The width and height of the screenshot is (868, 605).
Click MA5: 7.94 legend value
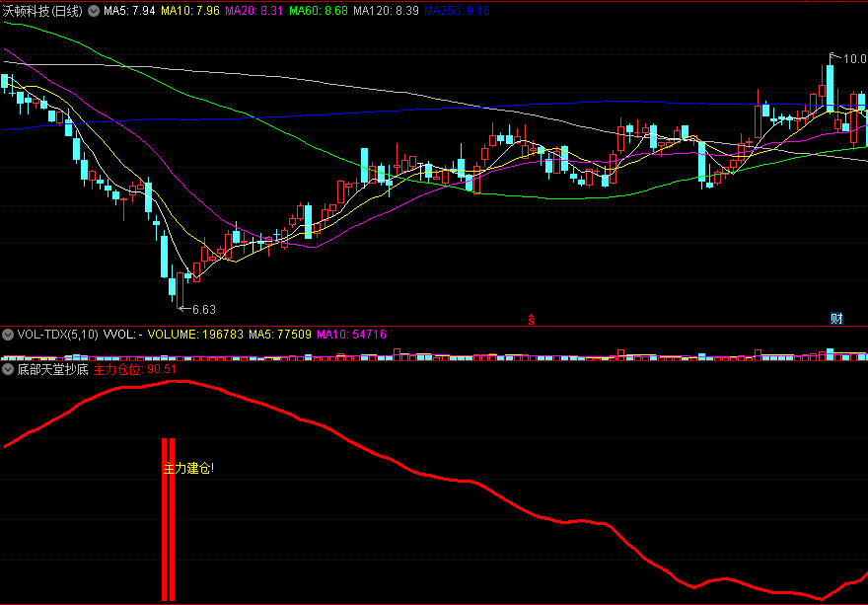tap(129, 11)
